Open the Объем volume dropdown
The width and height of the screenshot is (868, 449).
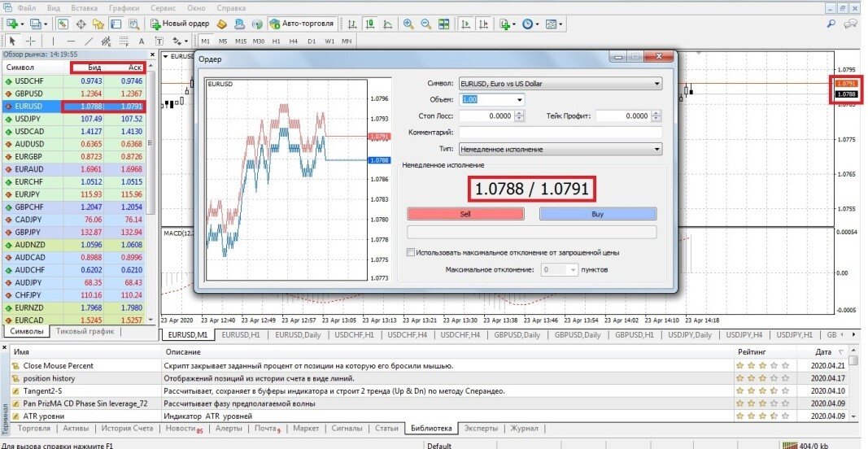[519, 100]
